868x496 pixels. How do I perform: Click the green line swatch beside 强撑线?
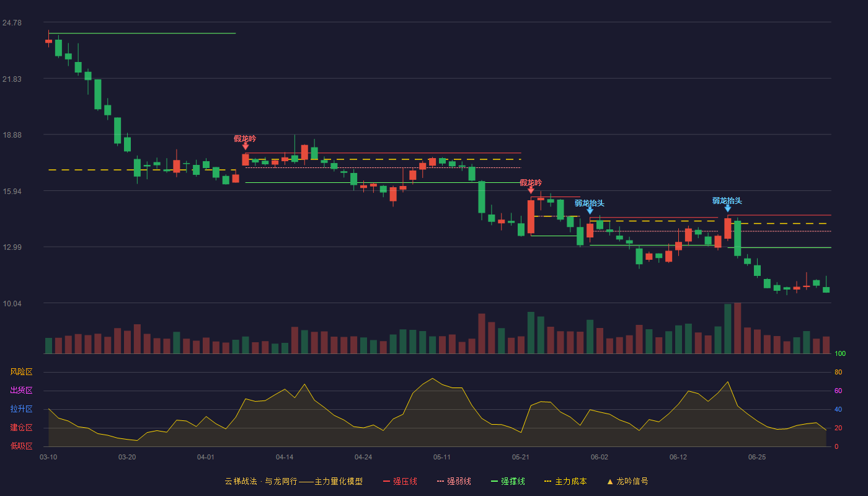click(x=495, y=481)
